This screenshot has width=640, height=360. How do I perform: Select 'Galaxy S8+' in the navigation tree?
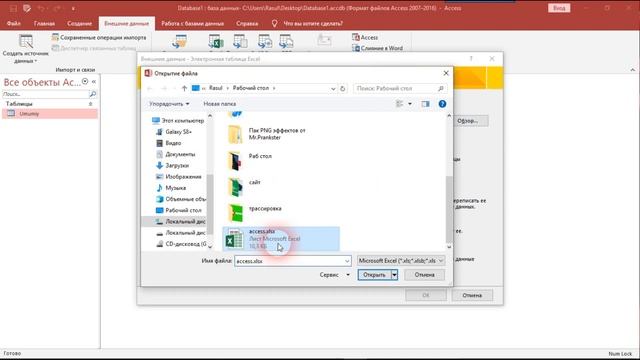[174, 132]
